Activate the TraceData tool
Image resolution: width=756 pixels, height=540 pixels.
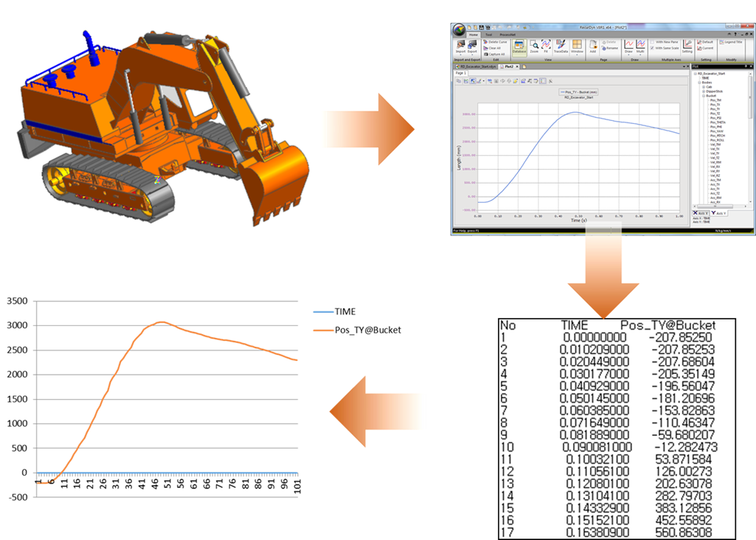[x=561, y=46]
